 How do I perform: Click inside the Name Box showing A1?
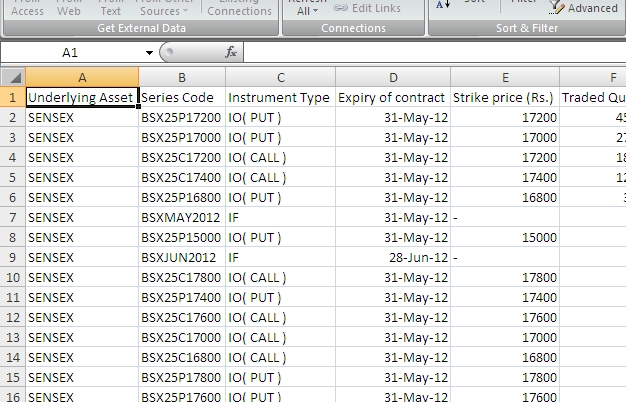click(72, 53)
